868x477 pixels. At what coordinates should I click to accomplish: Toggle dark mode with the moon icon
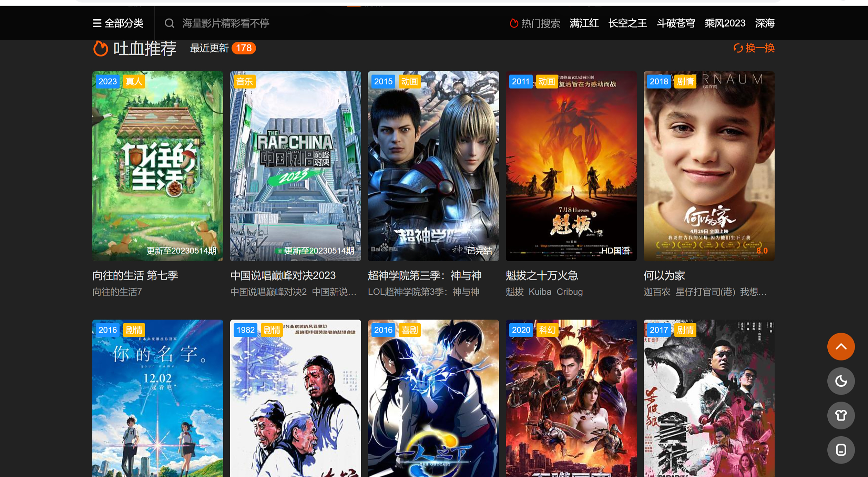point(840,381)
